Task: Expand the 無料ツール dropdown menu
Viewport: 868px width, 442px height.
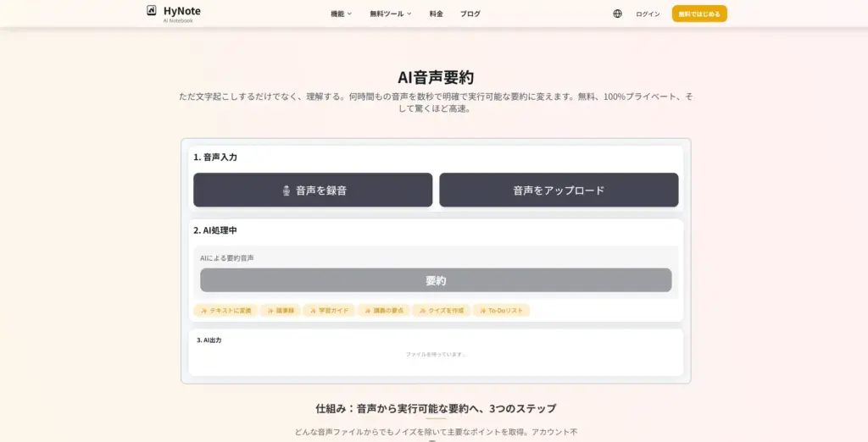Action: click(x=391, y=14)
